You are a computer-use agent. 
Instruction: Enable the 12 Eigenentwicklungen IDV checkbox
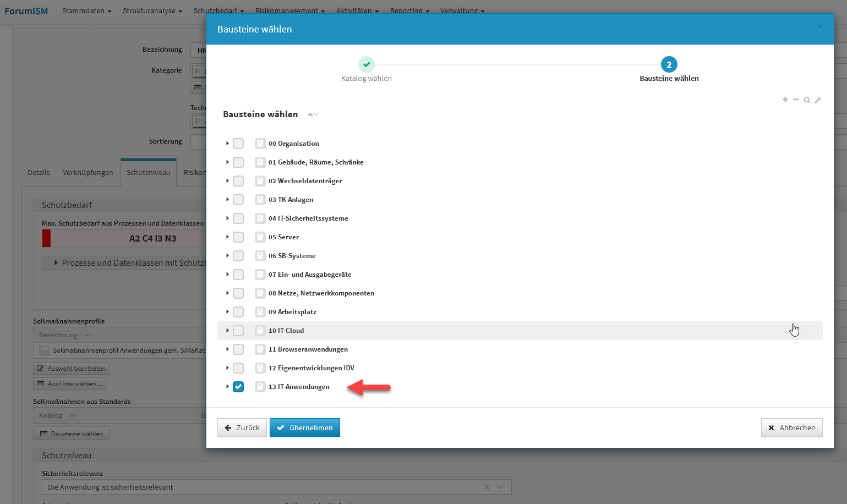(238, 368)
